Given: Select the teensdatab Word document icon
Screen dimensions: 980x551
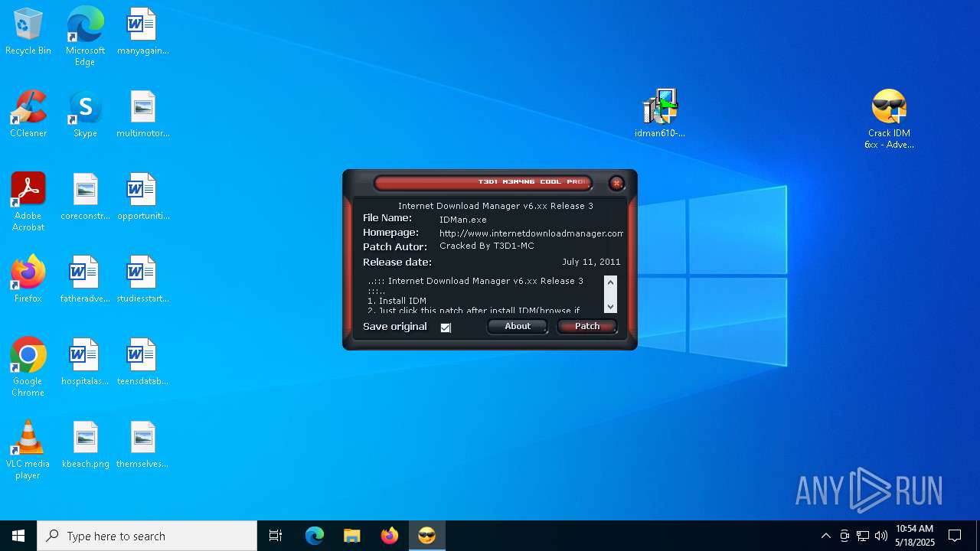Looking at the screenshot, I should [x=142, y=362].
